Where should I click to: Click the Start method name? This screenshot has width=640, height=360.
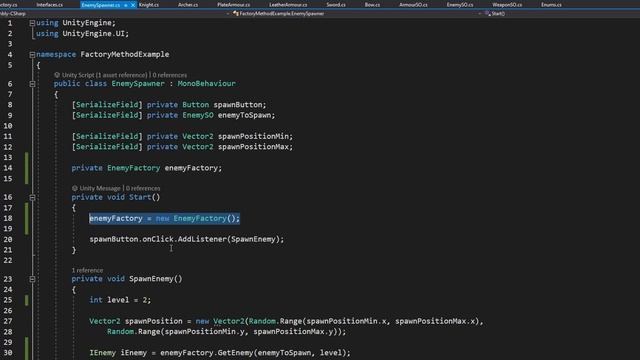coord(140,197)
